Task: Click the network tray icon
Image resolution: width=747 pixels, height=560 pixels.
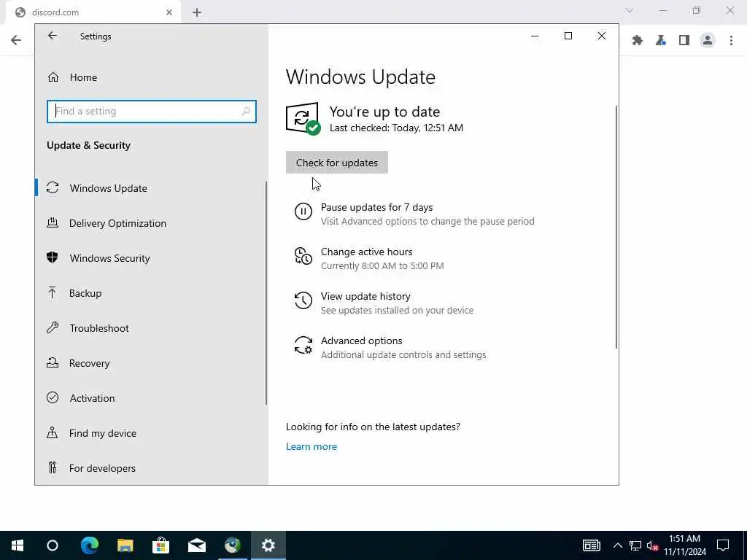Action: tap(635, 545)
